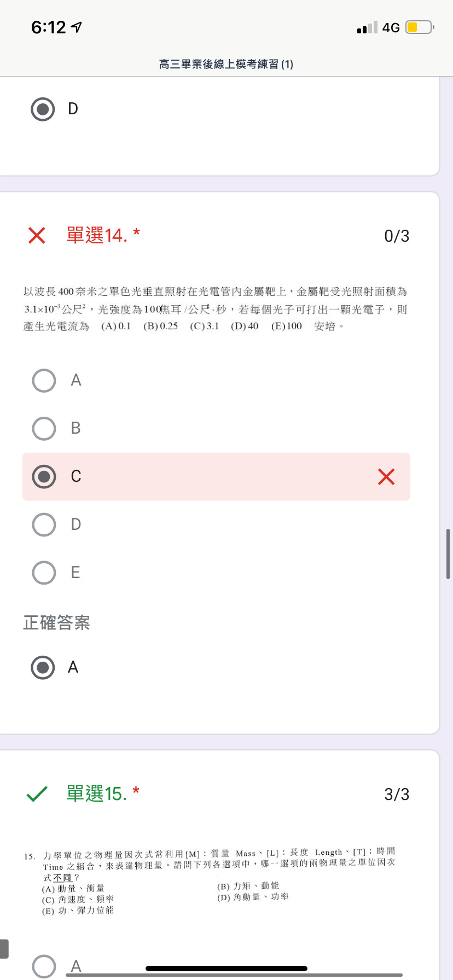453x980 pixels.
Task: Select the checked radio option C
Action: (x=44, y=477)
